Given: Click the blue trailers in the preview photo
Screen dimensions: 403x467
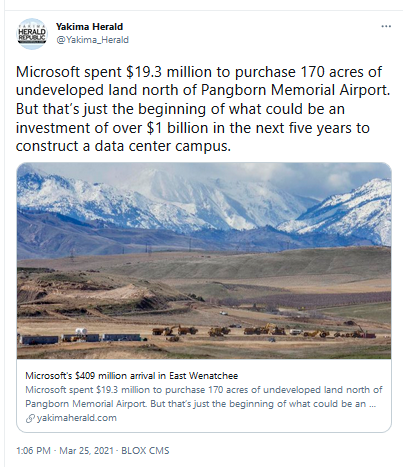Looking at the screenshot, I should [x=82, y=338].
